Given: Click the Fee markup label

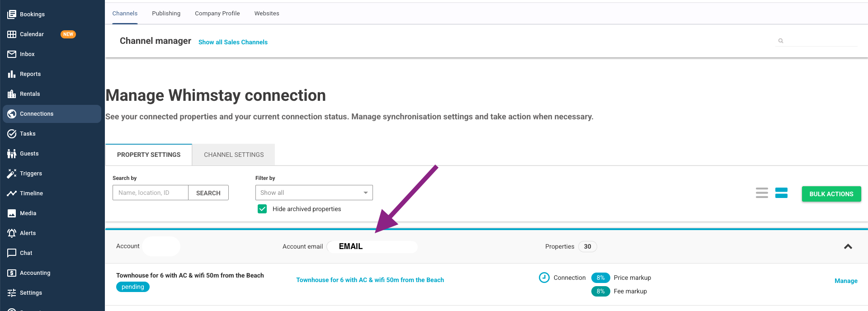Looking at the screenshot, I should (x=630, y=291).
